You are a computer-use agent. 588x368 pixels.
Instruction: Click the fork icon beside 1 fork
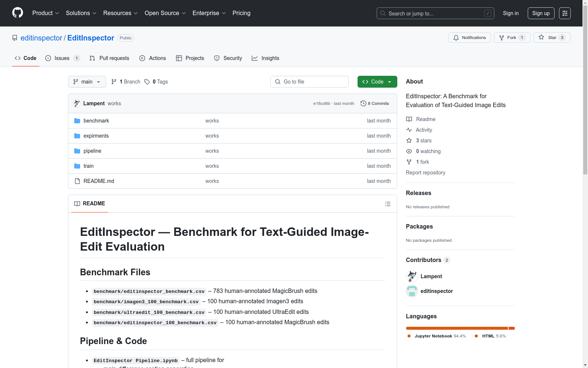(409, 162)
